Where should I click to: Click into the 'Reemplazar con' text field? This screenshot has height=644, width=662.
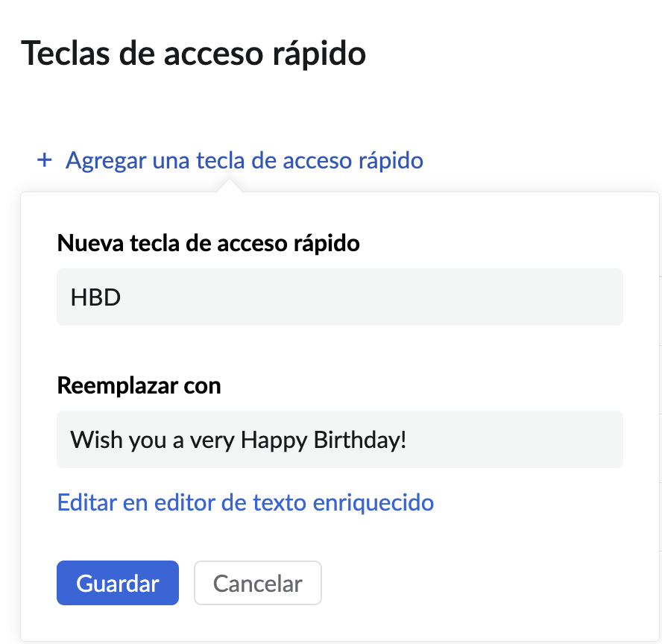(339, 439)
